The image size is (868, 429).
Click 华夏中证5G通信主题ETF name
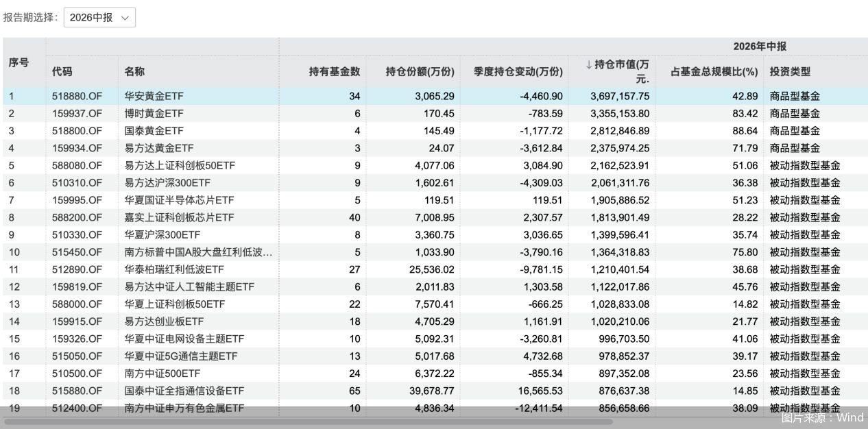181,356
